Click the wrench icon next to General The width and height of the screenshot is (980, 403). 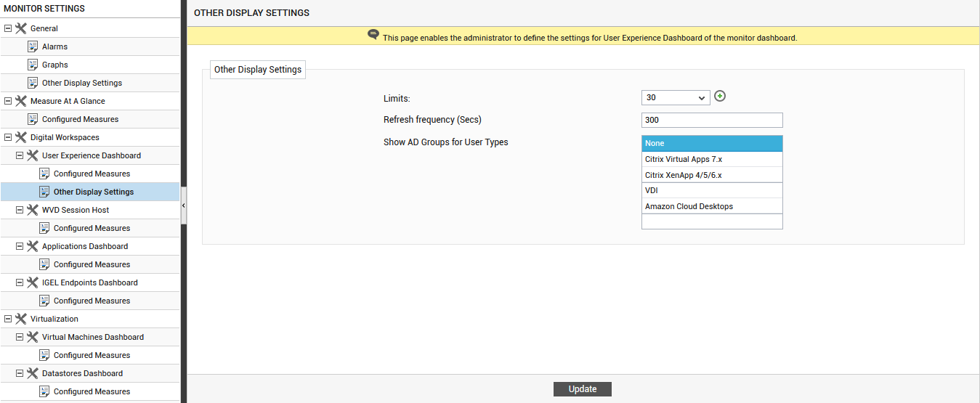tap(21, 28)
